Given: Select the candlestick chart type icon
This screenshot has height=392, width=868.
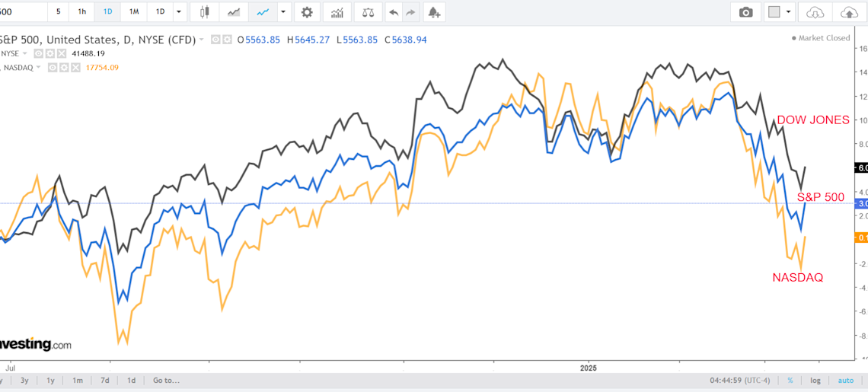Looking at the screenshot, I should point(205,11).
